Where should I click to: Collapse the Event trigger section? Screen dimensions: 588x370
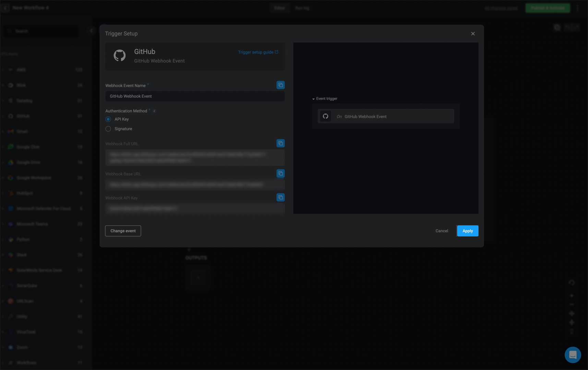313,99
